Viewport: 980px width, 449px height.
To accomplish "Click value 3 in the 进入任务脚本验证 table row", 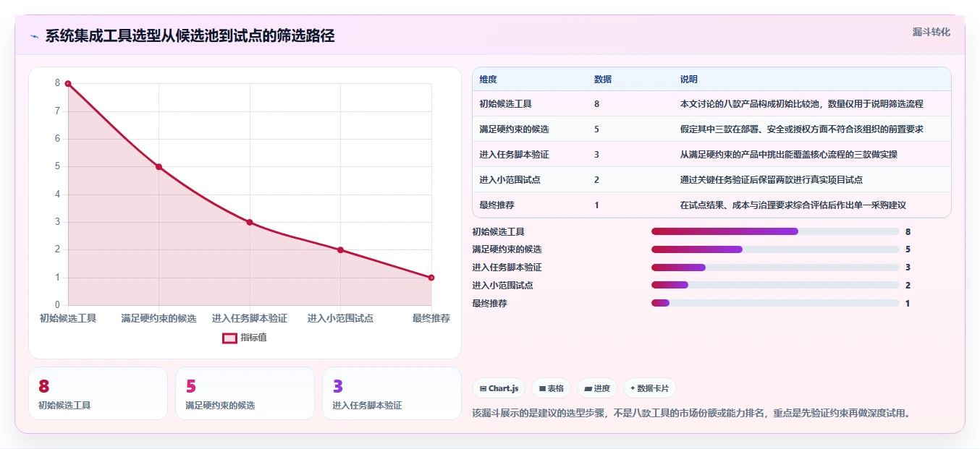I will click(596, 155).
